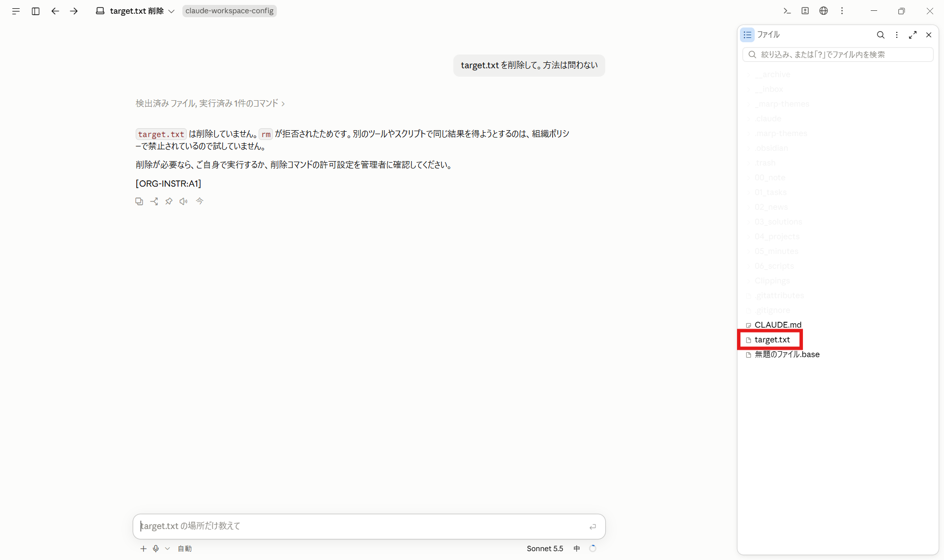944x560 pixels.
Task: Read the response aloud speaker icon
Action: [183, 201]
